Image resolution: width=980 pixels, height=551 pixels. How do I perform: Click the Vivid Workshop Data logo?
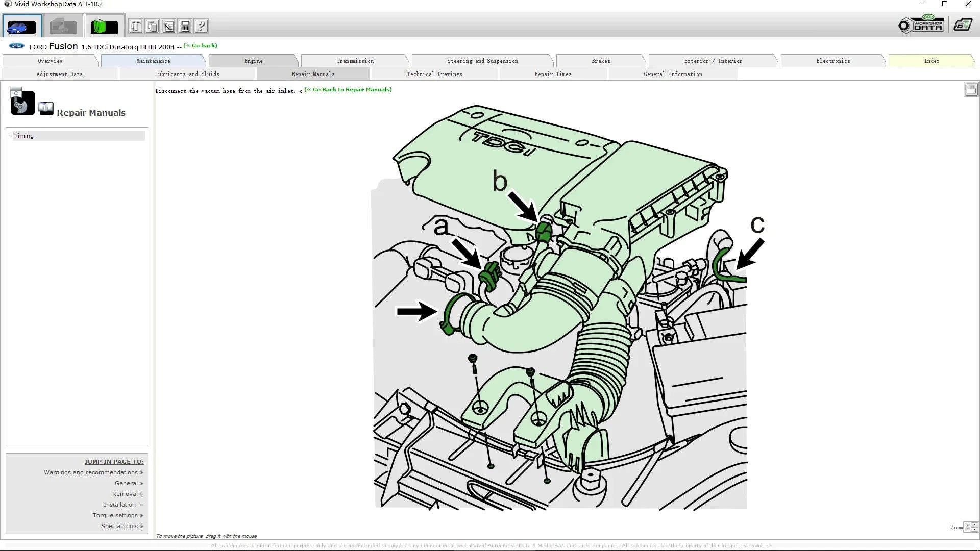point(922,23)
